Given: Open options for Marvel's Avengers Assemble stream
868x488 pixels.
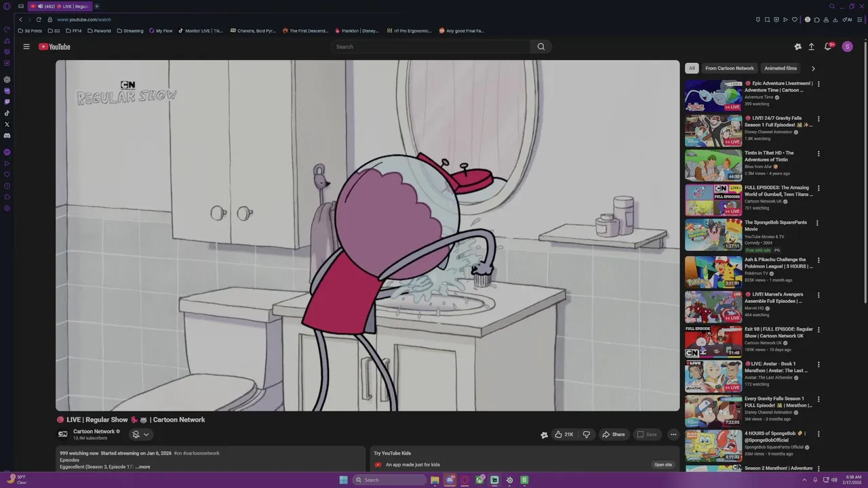Looking at the screenshot, I should click(818, 295).
